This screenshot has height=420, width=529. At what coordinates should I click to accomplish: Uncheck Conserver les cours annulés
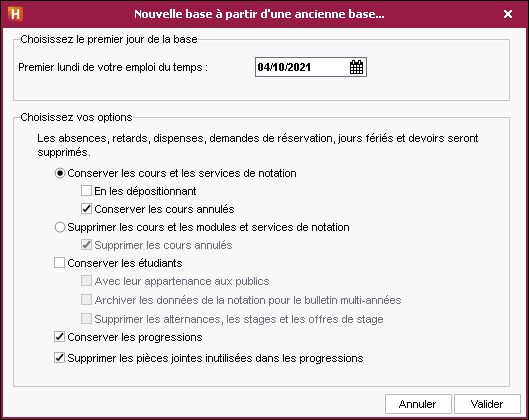point(86,208)
